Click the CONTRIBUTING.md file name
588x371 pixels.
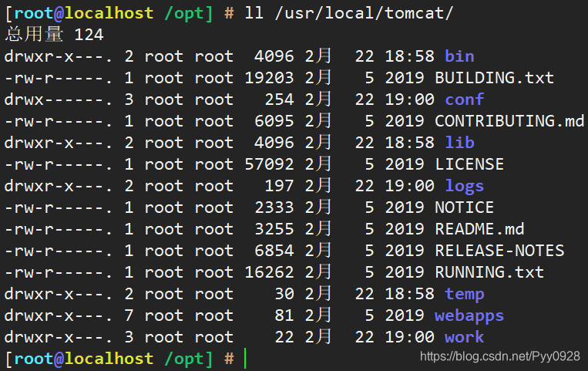pos(509,121)
